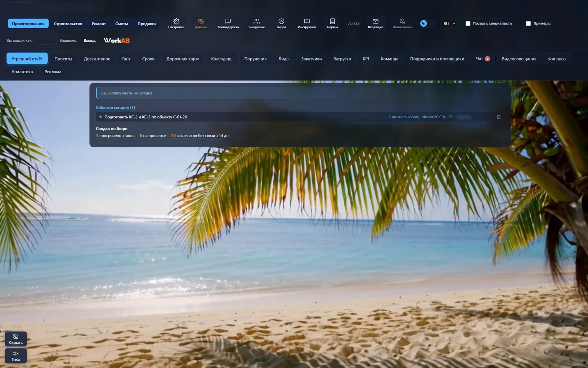This screenshot has width=588, height=368.
Task: Open the Настройки gear icon
Action: tap(176, 23)
